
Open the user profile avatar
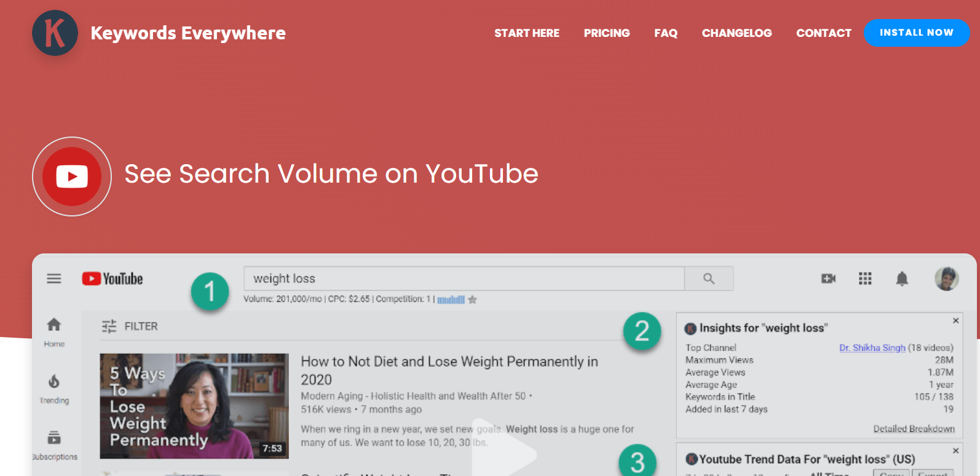click(947, 279)
